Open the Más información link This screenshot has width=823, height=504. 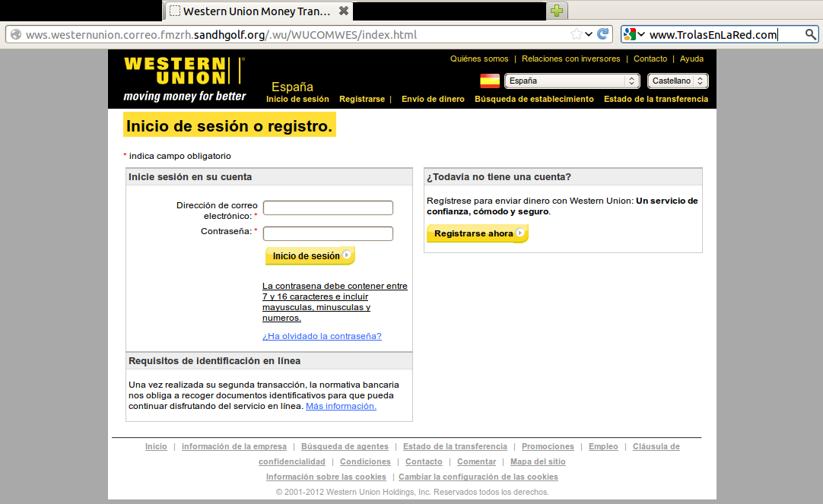(342, 406)
